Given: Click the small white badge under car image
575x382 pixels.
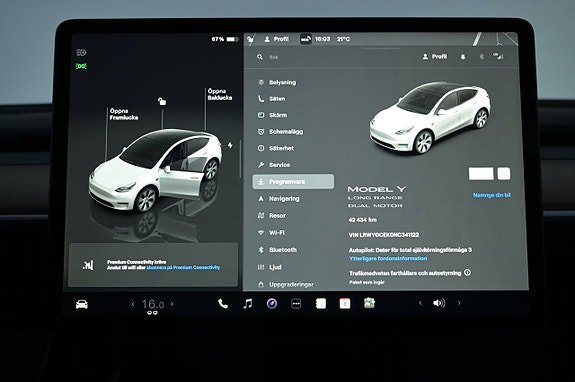Looking at the screenshot, I should pos(503,174).
